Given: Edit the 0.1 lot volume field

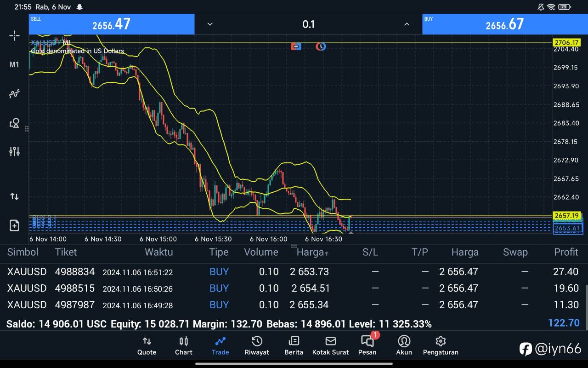Looking at the screenshot, I should click(308, 24).
